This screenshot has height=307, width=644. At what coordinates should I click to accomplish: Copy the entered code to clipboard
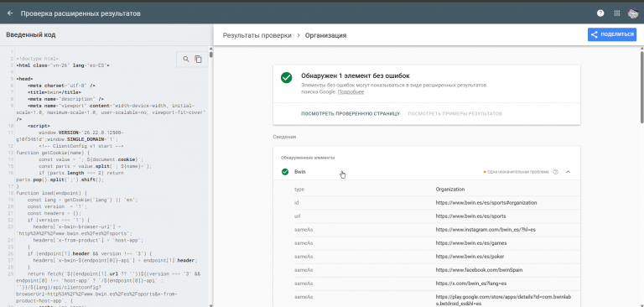click(x=199, y=60)
